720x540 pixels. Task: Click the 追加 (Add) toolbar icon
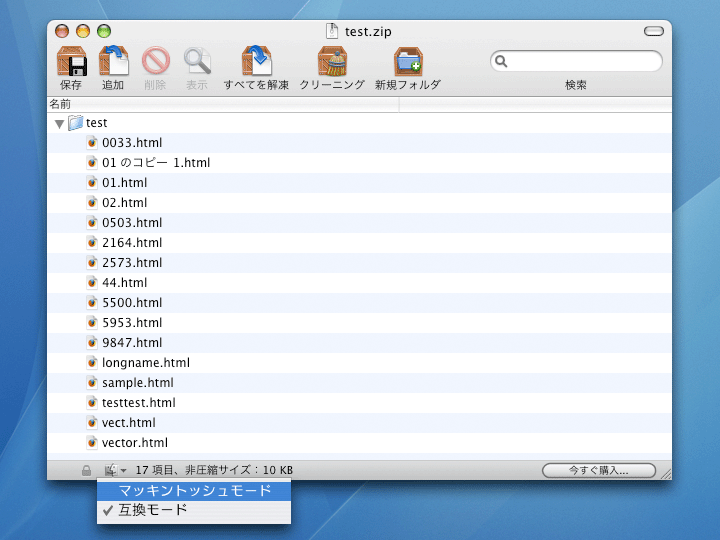point(113,60)
